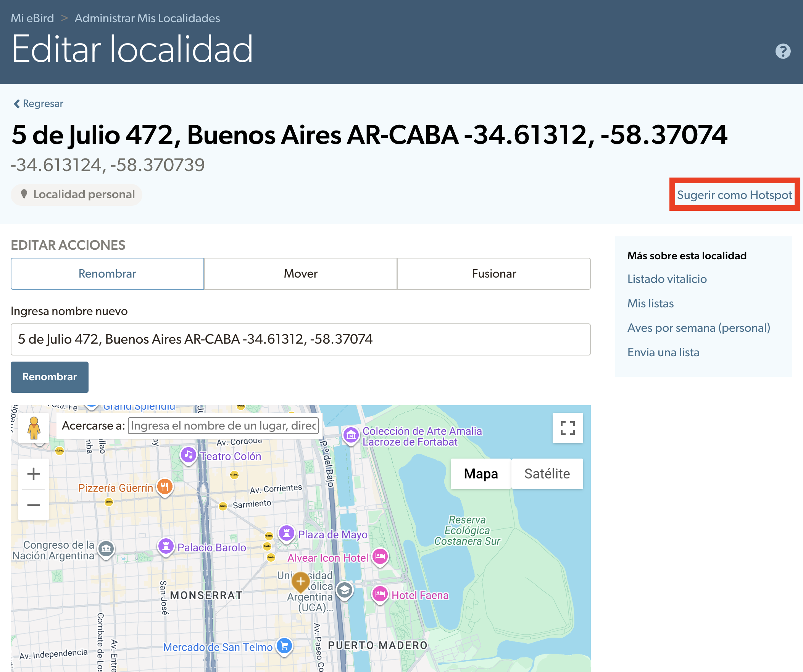The width and height of the screenshot is (803, 672).
Task: Click Reserva Ecológica Costanera Sur label
Action: click(467, 530)
